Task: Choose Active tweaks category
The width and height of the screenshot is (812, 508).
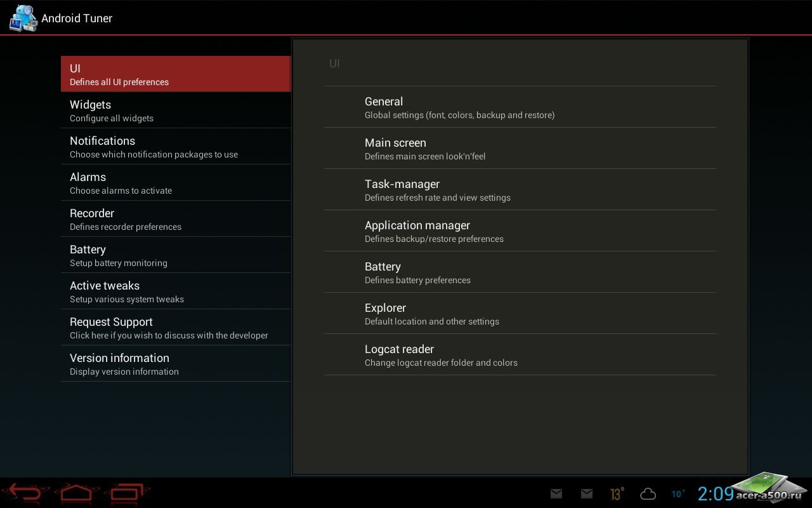Action: point(176,291)
